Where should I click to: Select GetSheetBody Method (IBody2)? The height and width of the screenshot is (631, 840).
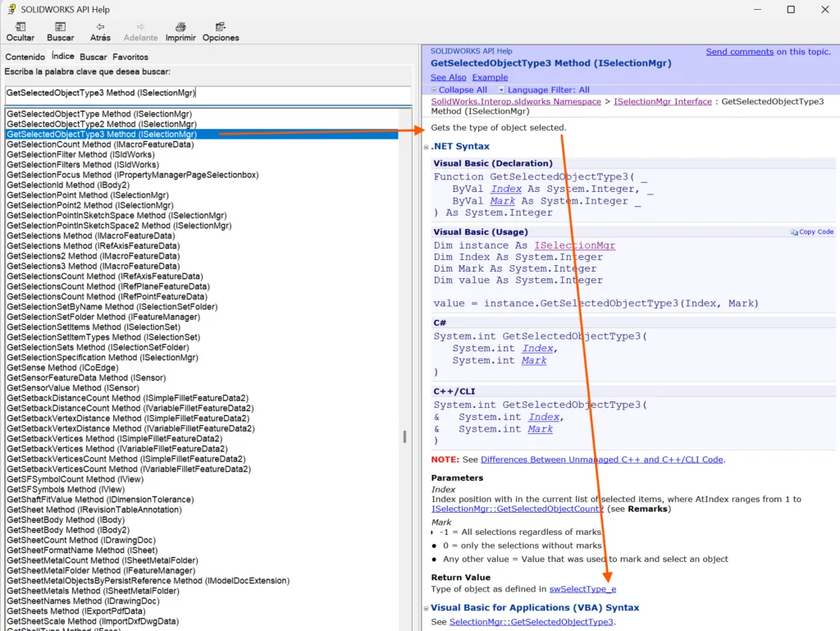point(68,530)
